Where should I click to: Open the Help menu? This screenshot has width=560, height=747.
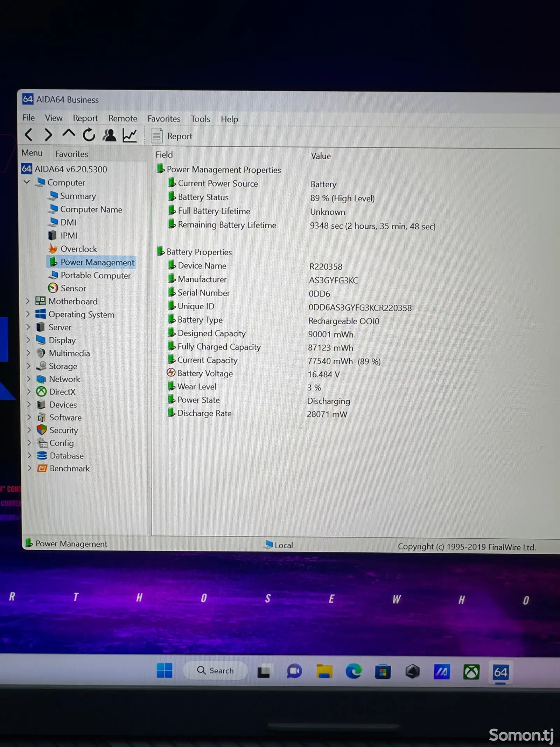pos(230,119)
